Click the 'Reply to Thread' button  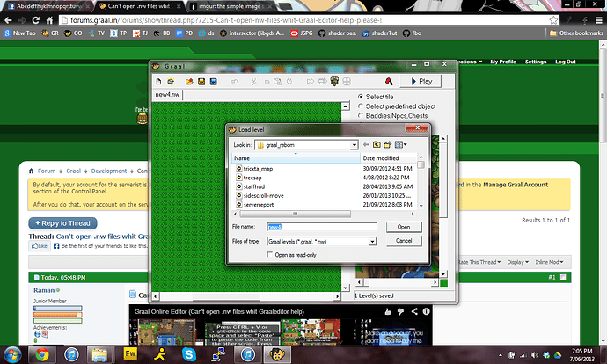62,223
